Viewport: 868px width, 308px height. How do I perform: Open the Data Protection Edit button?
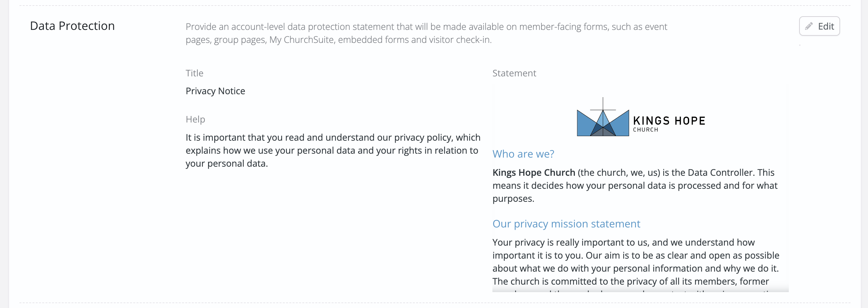coord(820,26)
